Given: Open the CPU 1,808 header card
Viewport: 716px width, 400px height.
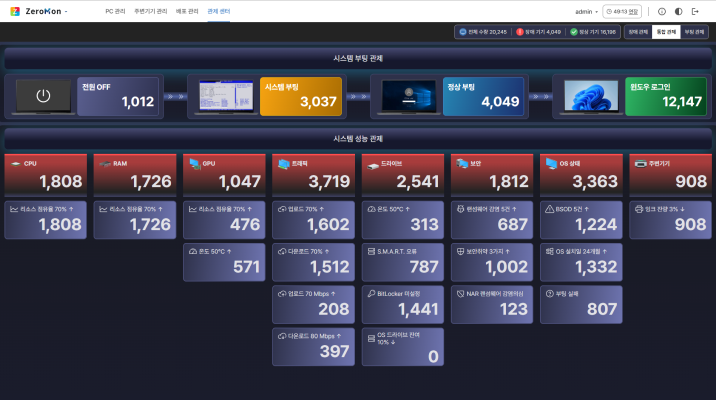Looking at the screenshot, I should pos(46,175).
